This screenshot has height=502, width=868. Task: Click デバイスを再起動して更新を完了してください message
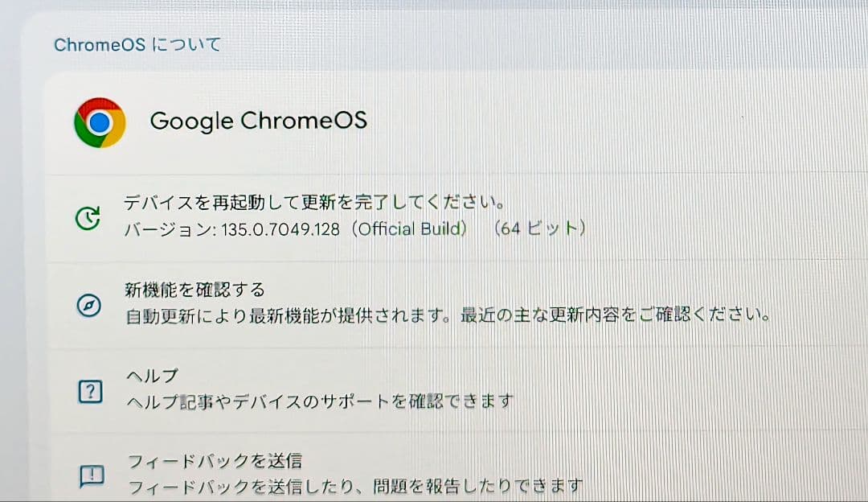click(312, 201)
